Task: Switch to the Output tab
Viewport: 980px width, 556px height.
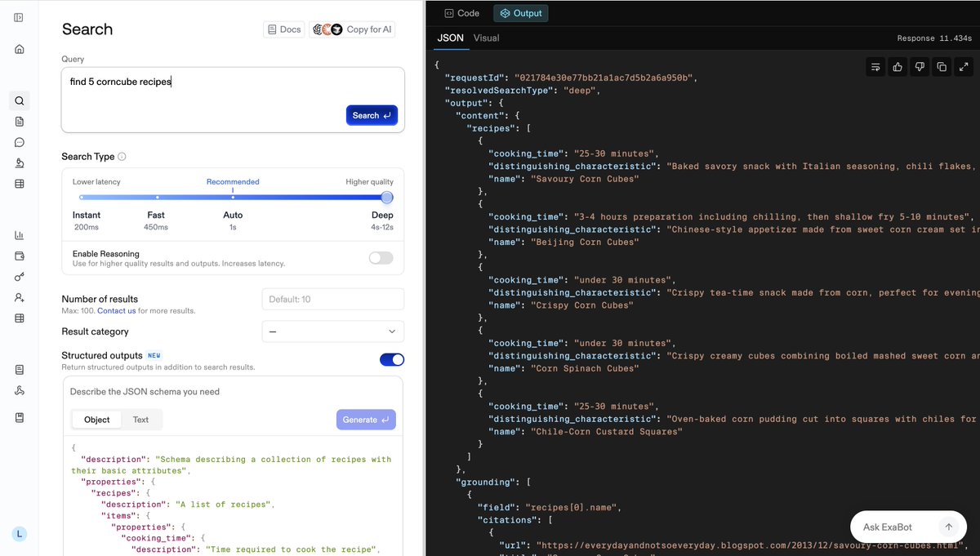Action: click(521, 13)
